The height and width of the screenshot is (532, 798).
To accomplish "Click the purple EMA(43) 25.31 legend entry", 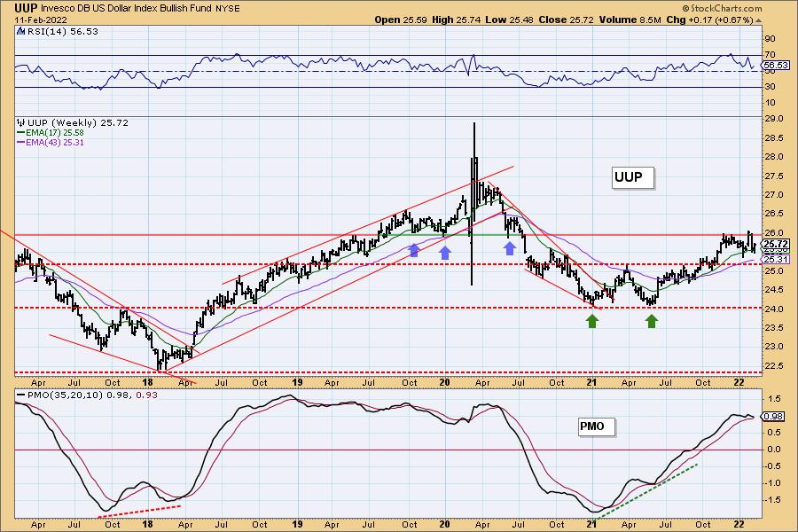I will tap(51, 143).
